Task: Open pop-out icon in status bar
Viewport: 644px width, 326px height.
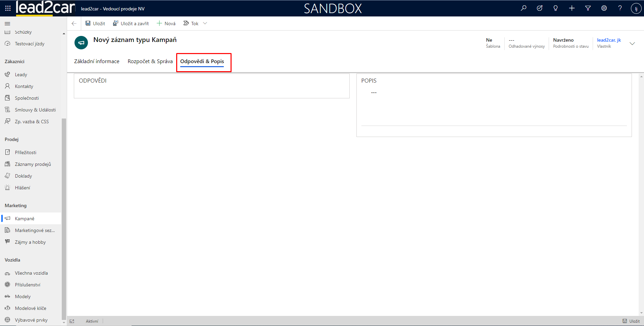Action: coord(72,321)
